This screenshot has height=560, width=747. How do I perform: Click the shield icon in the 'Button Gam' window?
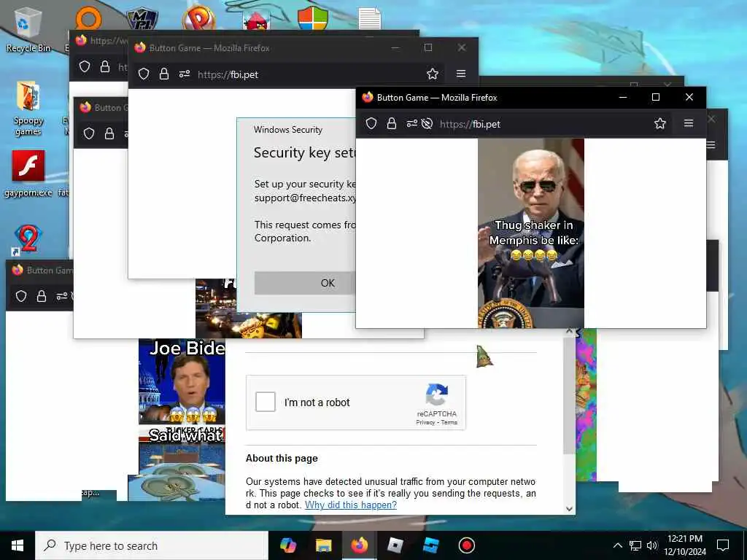click(21, 296)
